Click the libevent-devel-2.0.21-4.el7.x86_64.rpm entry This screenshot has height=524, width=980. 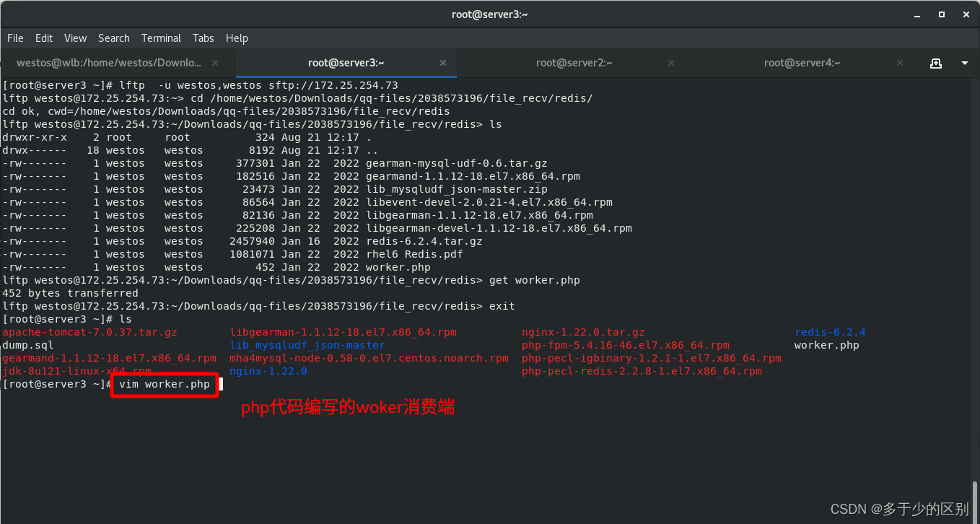click(x=489, y=202)
